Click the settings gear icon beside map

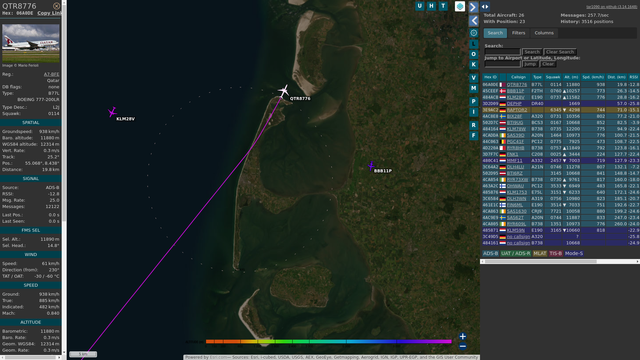(473, 33)
